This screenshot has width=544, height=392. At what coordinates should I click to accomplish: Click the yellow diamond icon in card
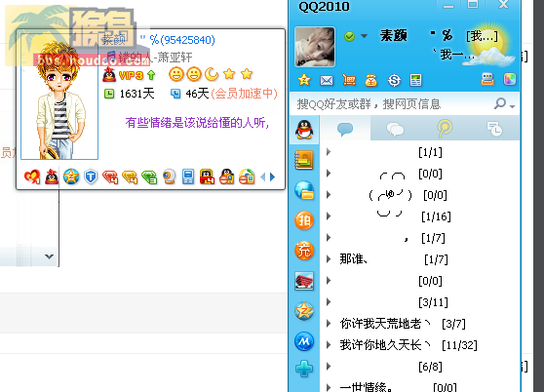pos(130,176)
